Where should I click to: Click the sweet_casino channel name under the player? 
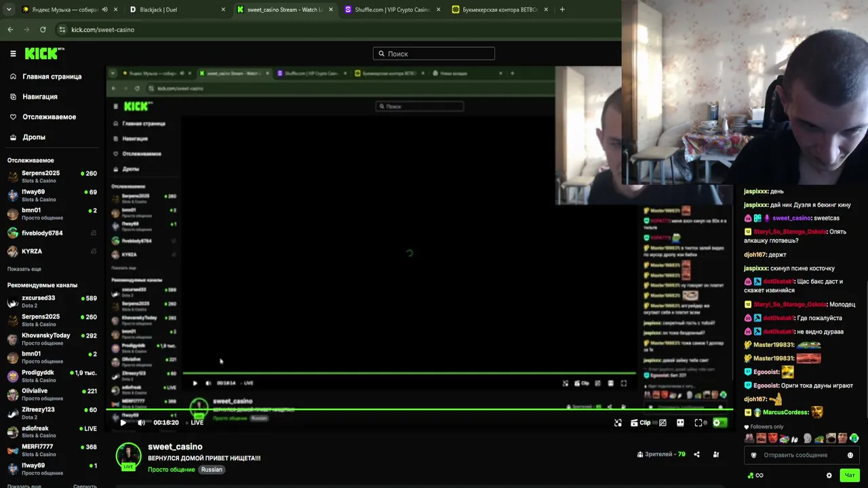tap(175, 447)
